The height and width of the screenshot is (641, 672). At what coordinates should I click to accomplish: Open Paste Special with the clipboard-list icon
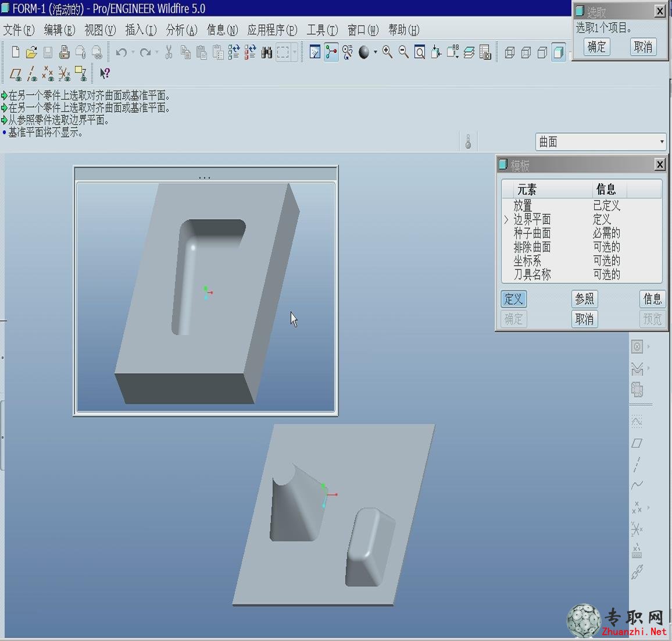click(218, 52)
